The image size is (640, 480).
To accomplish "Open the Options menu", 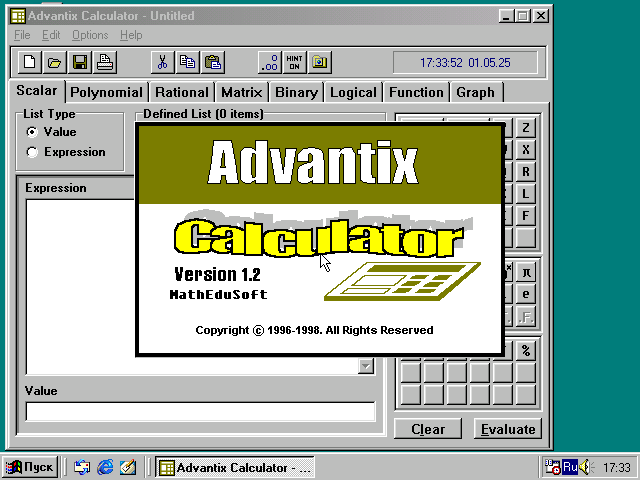I will click(x=90, y=35).
